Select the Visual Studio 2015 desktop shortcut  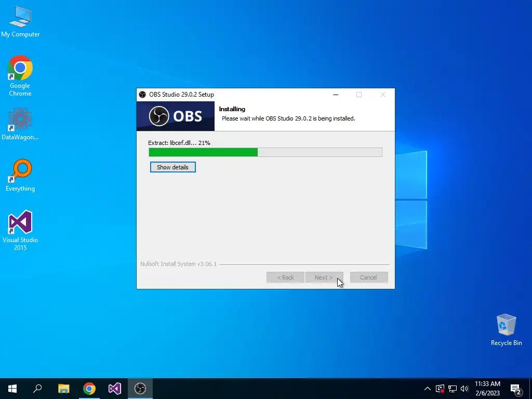click(20, 230)
